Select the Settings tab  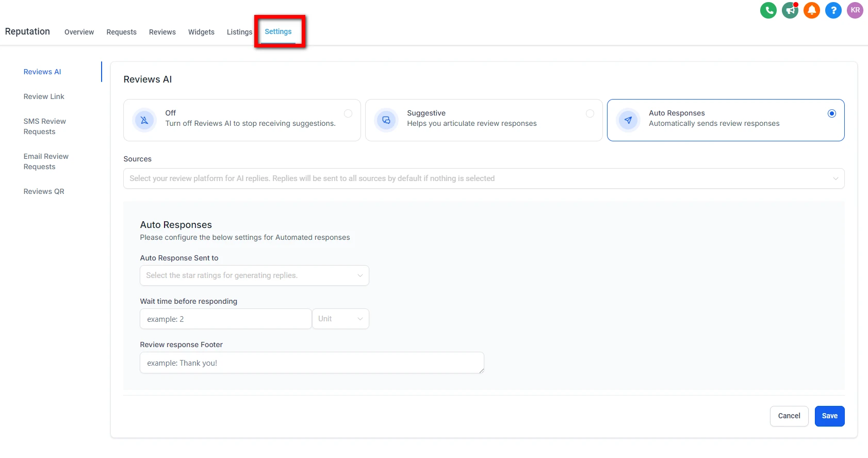coord(278,31)
